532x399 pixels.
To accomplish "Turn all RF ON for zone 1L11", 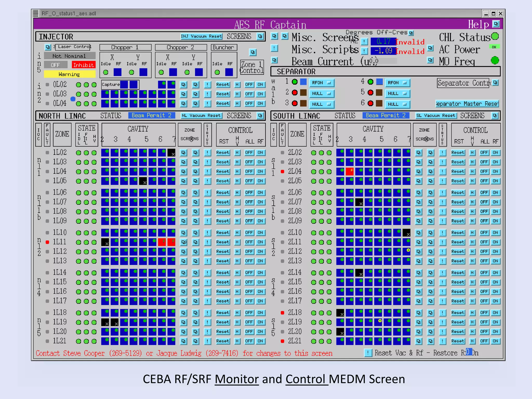I will pyautogui.click(x=260, y=242).
